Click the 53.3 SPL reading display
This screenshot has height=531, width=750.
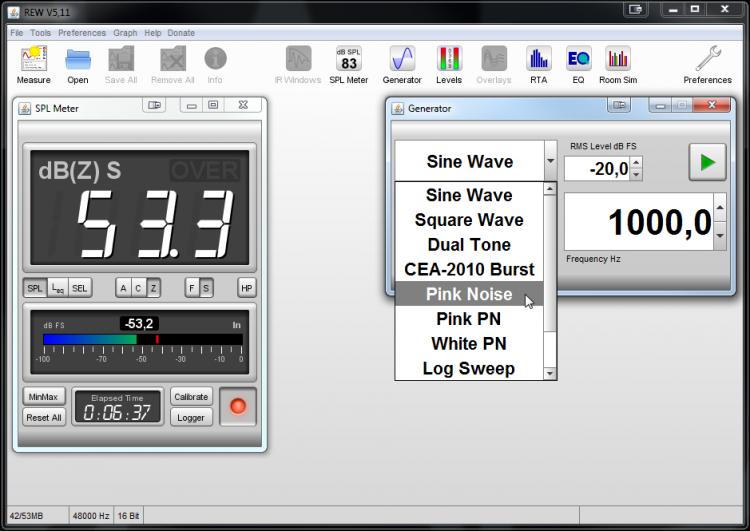tap(140, 207)
